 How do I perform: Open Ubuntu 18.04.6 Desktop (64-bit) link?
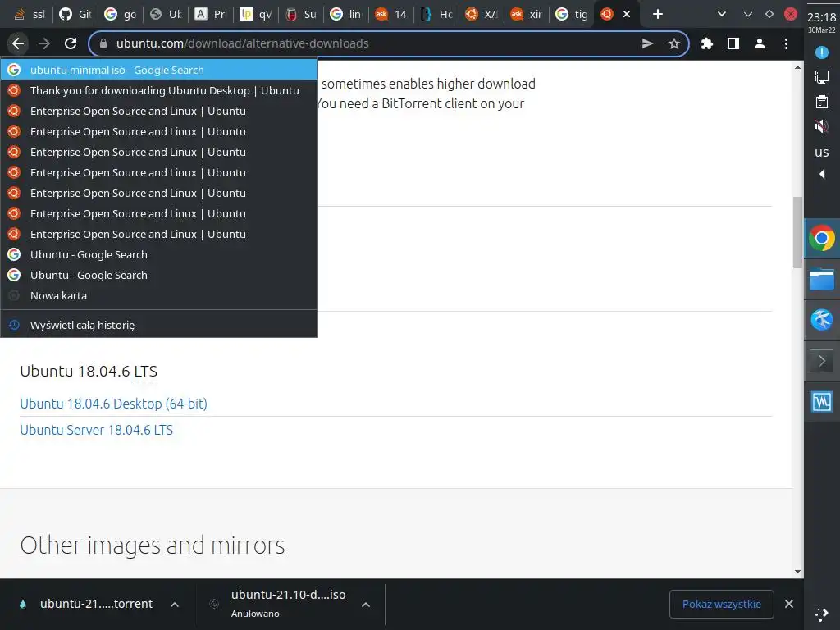point(113,404)
